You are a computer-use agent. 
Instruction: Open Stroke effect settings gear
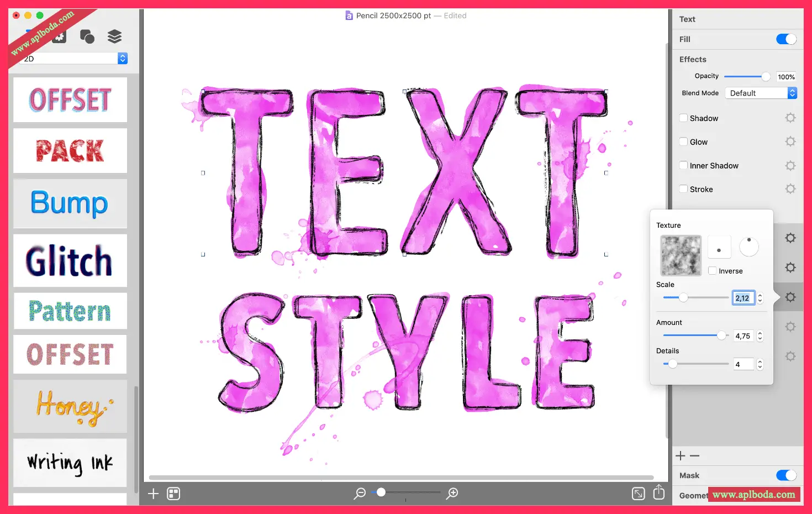click(x=790, y=189)
